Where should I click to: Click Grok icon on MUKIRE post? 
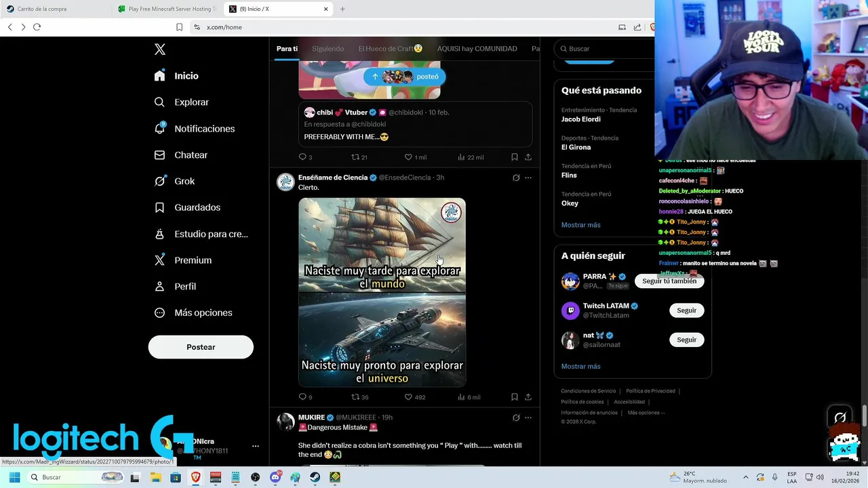[516, 418]
